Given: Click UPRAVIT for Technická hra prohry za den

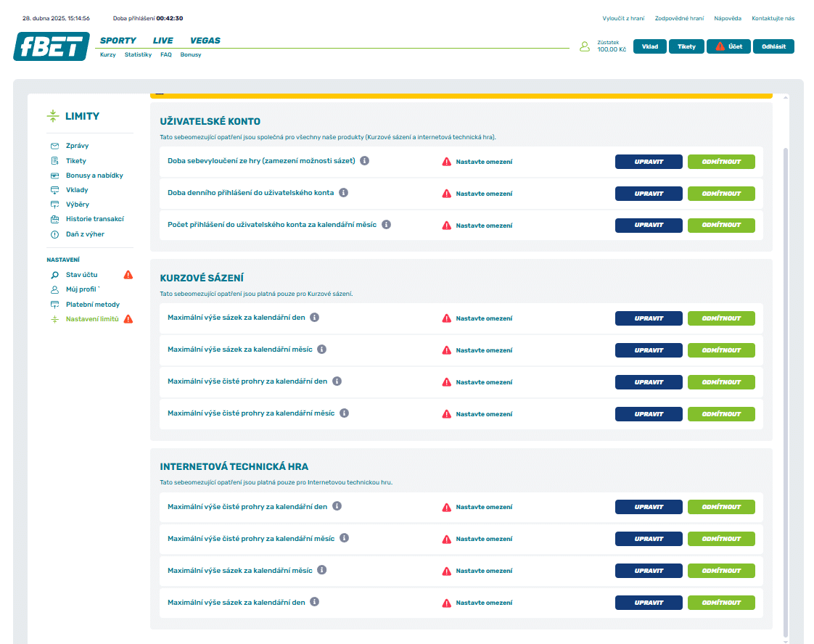Looking at the screenshot, I should click(649, 507).
